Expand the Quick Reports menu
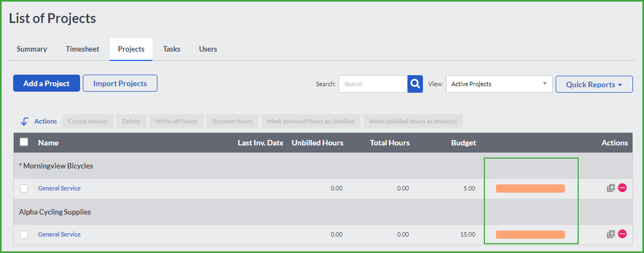 click(x=594, y=84)
